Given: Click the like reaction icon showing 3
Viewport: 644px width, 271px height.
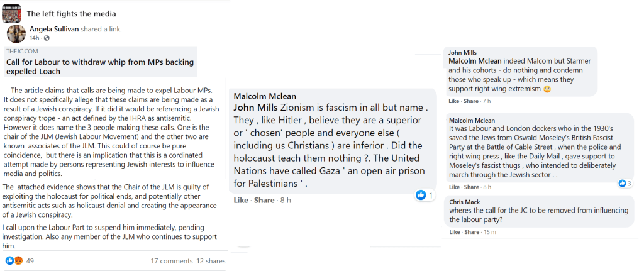Looking at the screenshot, I should (623, 183).
